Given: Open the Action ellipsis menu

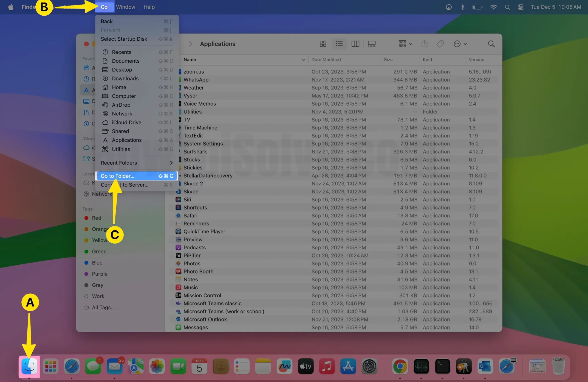Looking at the screenshot, I should pyautogui.click(x=460, y=44).
